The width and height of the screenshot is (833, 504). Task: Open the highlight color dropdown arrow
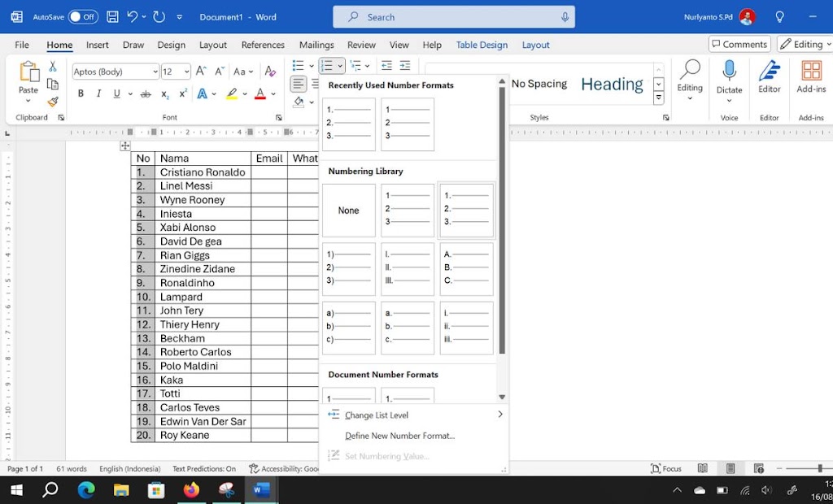(x=245, y=94)
